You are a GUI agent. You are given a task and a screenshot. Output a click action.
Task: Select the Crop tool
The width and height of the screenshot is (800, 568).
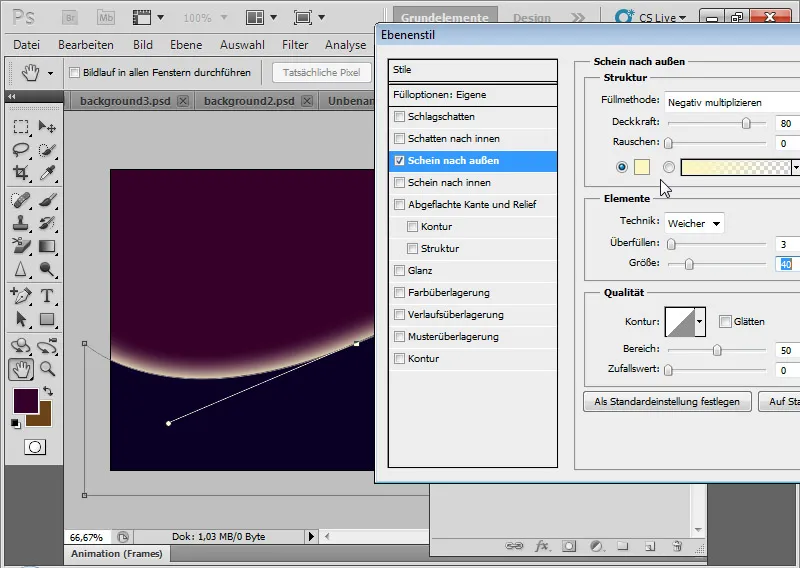[x=20, y=173]
